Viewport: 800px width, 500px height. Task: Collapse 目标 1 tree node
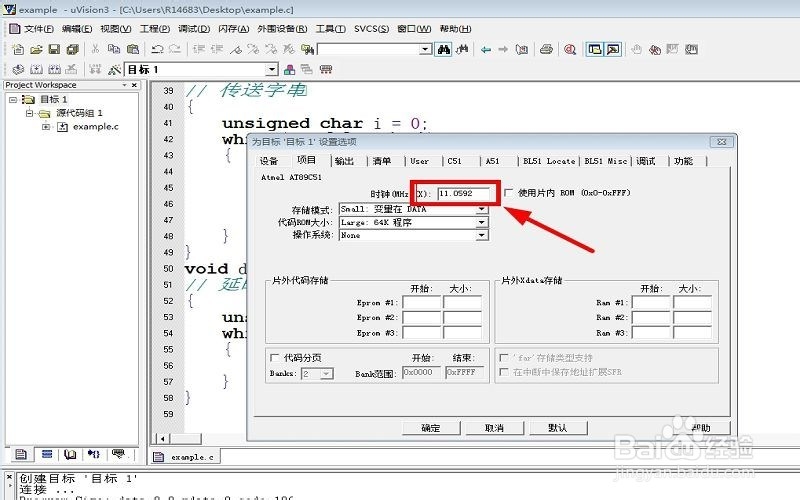(13, 99)
